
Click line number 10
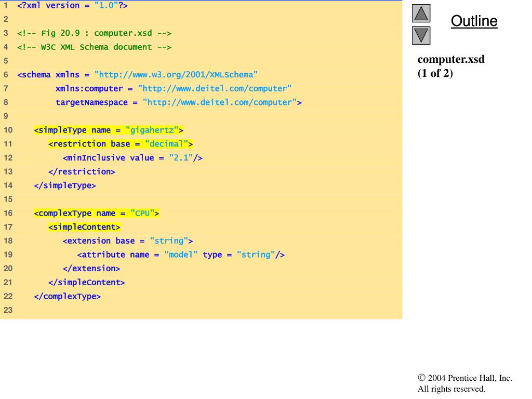[x=8, y=130]
